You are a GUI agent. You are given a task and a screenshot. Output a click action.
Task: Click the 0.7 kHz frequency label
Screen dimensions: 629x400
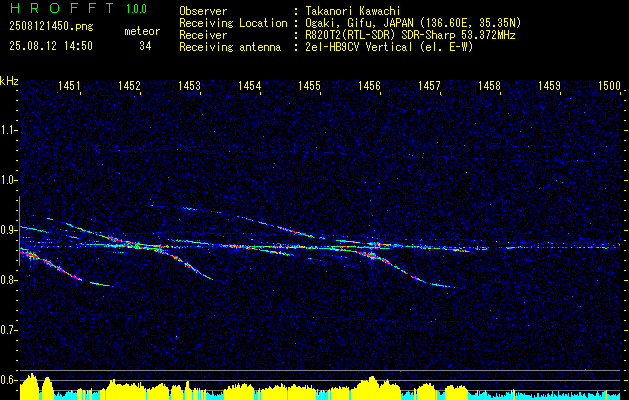pyautogui.click(x=9, y=330)
